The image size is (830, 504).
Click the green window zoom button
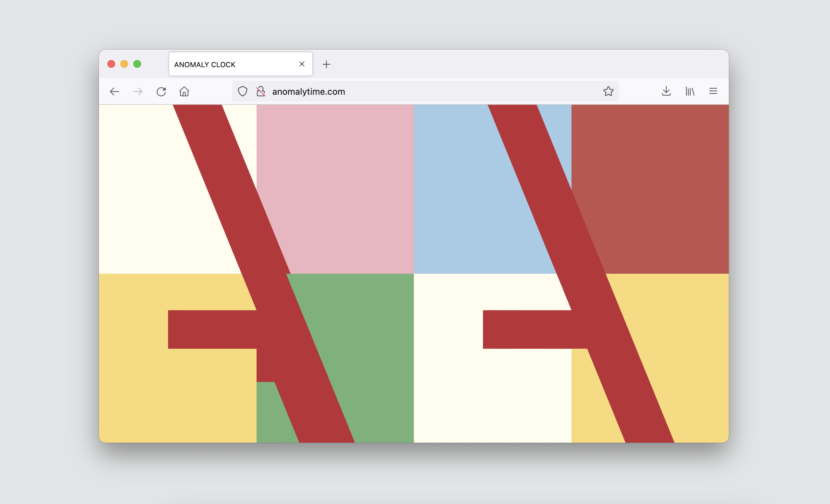tap(137, 64)
